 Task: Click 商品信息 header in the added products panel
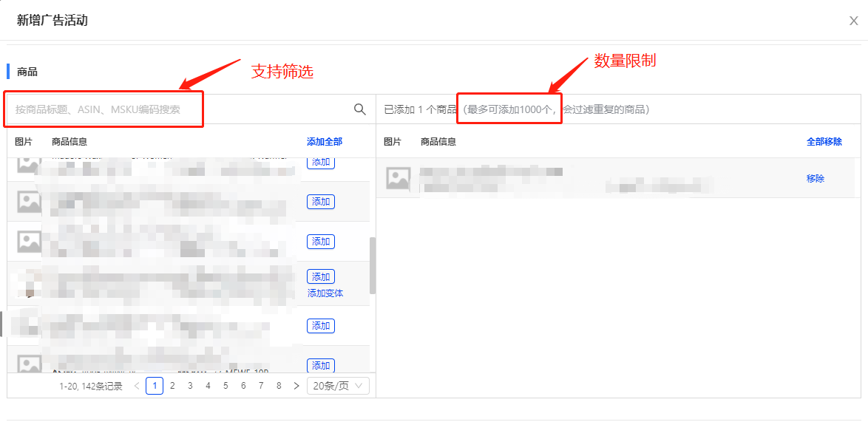click(x=438, y=142)
